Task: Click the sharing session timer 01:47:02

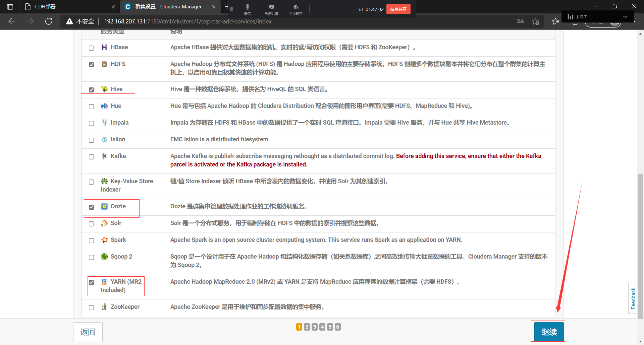Action: click(374, 9)
